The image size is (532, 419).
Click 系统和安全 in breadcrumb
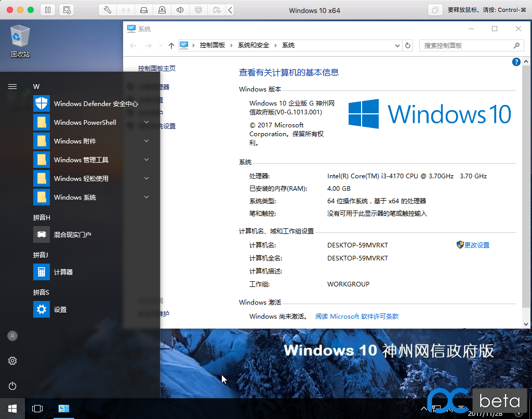click(x=254, y=45)
